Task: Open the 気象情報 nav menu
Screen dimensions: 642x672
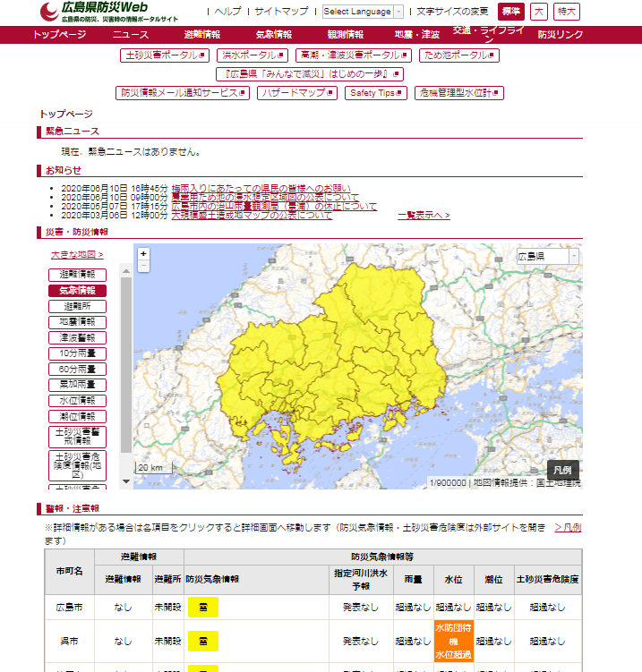Action: (x=274, y=35)
